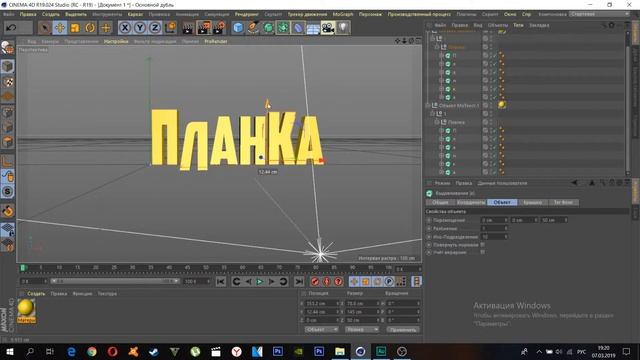
Task: Open the array/modeling objects icon
Action: click(283, 28)
